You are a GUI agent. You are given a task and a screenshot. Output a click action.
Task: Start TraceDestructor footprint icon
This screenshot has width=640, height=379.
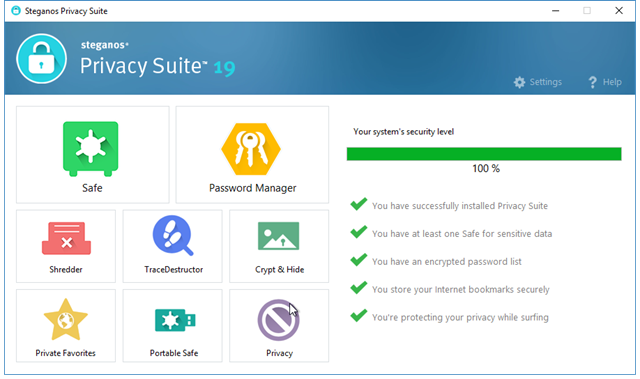pyautogui.click(x=173, y=235)
